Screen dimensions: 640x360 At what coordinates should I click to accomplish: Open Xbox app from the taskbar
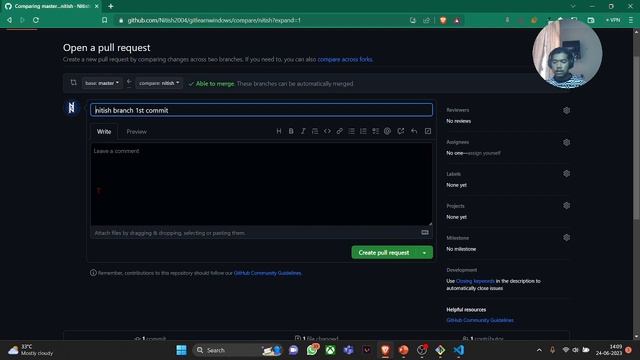(x=330, y=350)
